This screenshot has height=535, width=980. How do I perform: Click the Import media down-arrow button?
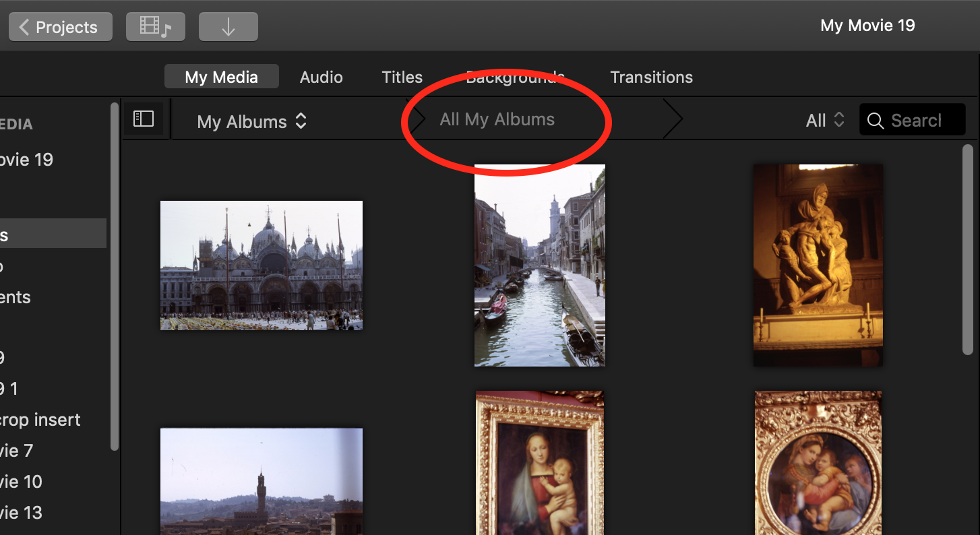pyautogui.click(x=228, y=27)
